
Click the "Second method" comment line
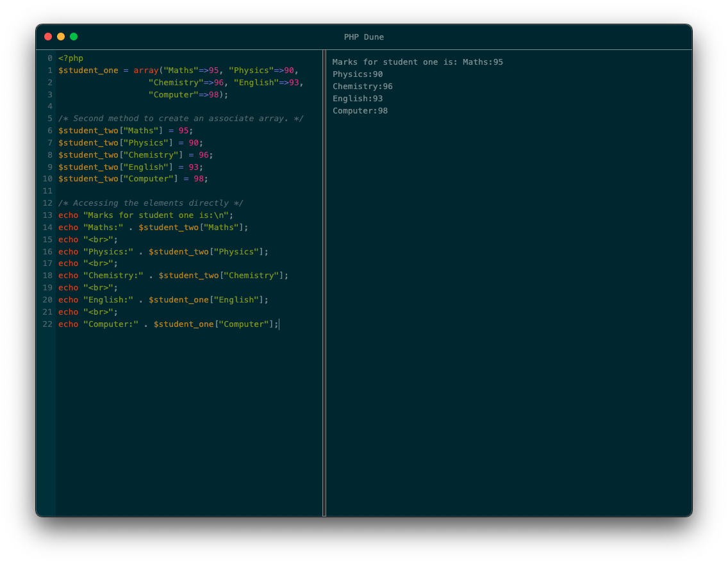181,119
